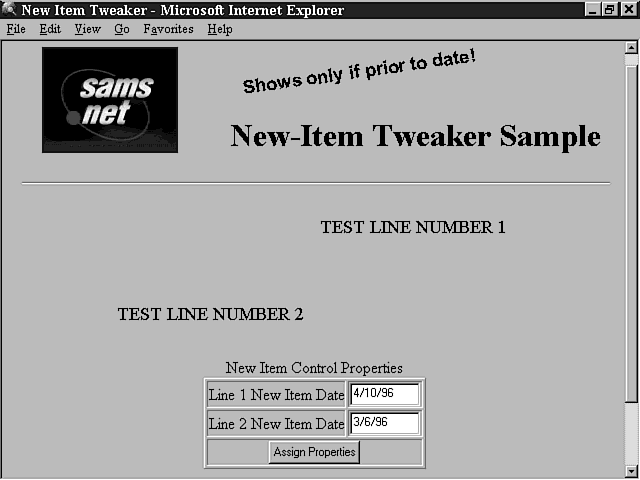This screenshot has width=640, height=480.
Task: Open the Help menu
Action: point(220,29)
